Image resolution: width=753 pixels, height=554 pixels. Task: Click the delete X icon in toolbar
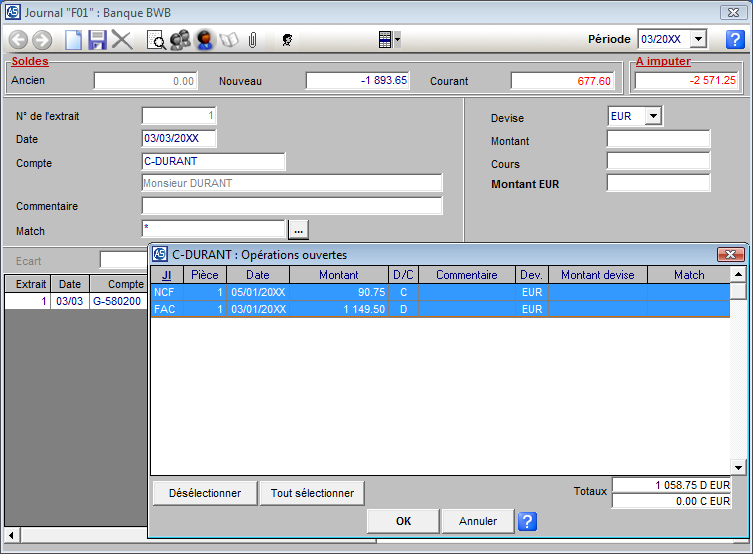(x=122, y=40)
